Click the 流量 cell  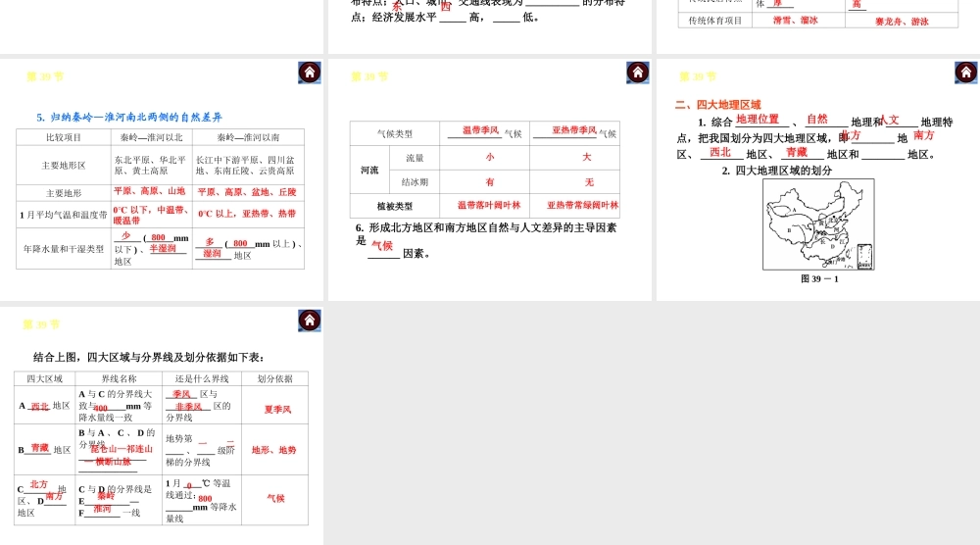point(415,158)
